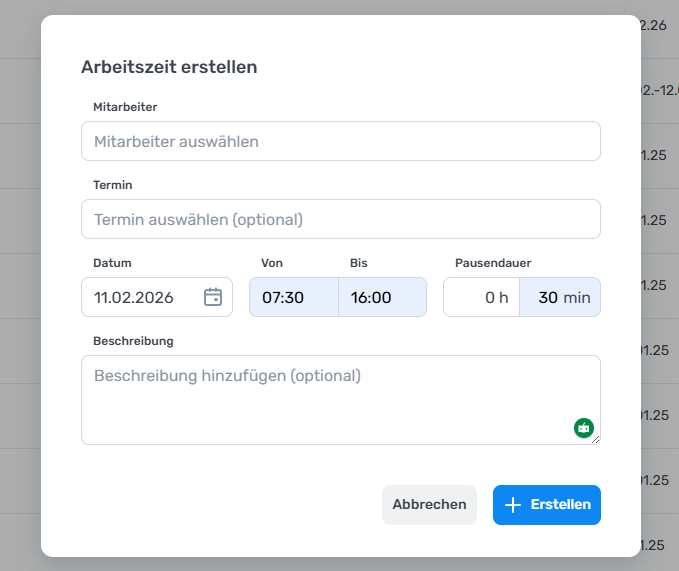Open the Mitarbeiter auswählen dropdown
Screen dimensions: 679x571
[x=340, y=142]
